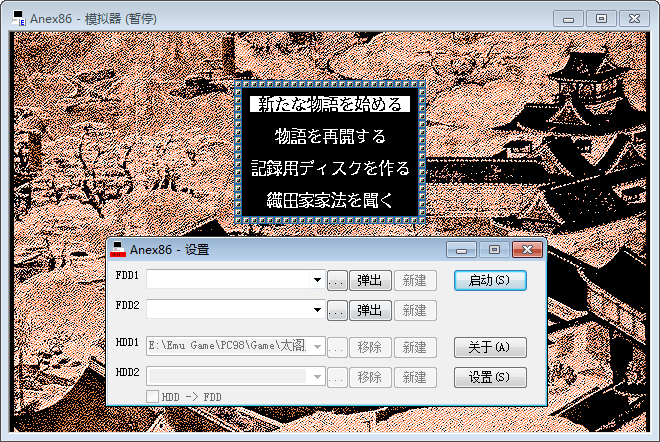Open 设置(S) configuration button
The width and height of the screenshot is (660, 442).
pyautogui.click(x=490, y=377)
